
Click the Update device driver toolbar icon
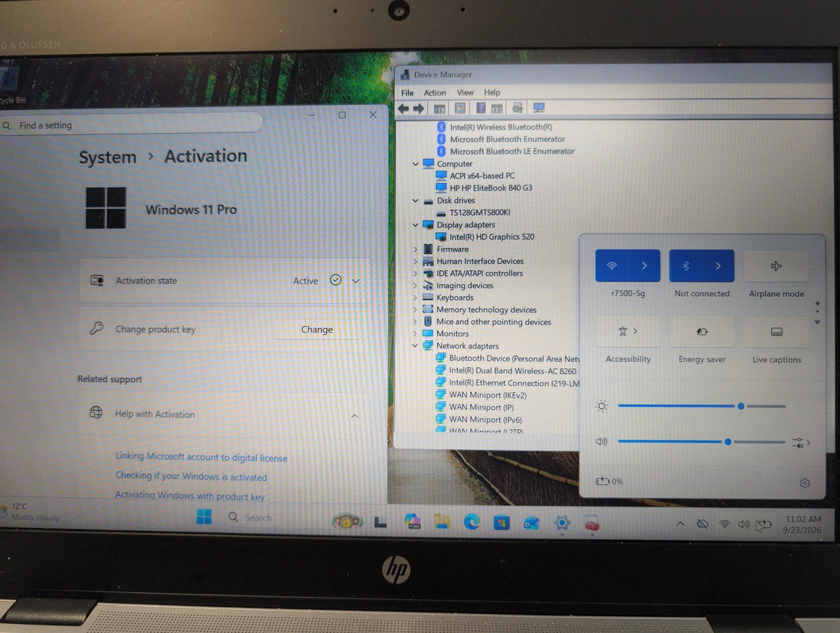click(517, 109)
